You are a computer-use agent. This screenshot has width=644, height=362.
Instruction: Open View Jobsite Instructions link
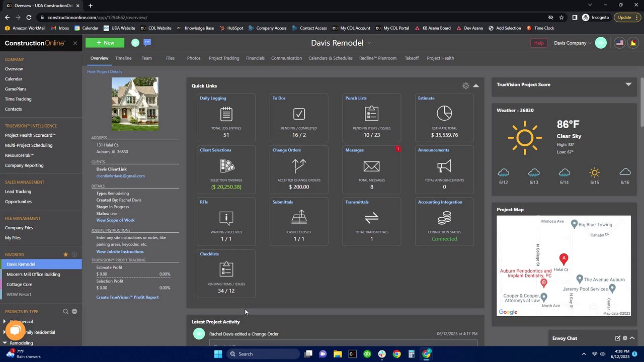pyautogui.click(x=120, y=252)
